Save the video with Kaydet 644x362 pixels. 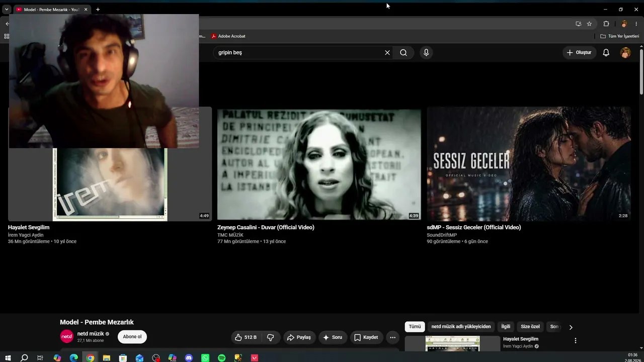coord(366,337)
